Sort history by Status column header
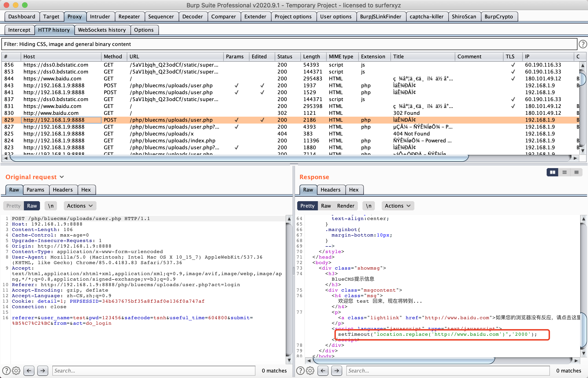588x378 pixels. click(285, 56)
